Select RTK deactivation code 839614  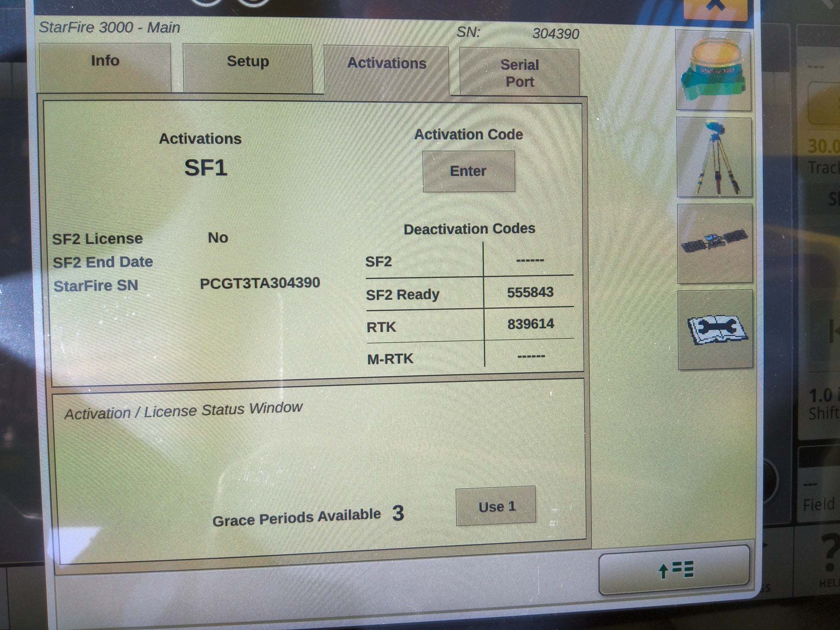point(530,324)
